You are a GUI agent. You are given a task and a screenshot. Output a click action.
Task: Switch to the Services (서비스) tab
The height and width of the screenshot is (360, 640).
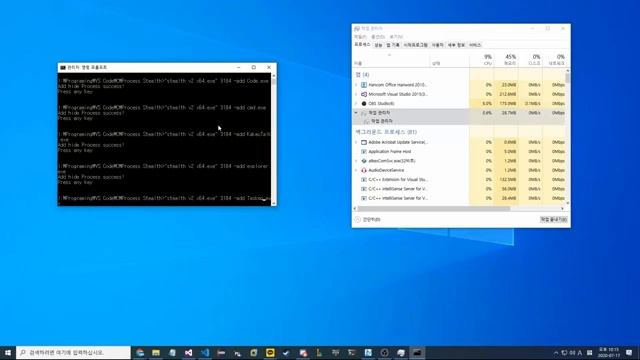tap(475, 45)
